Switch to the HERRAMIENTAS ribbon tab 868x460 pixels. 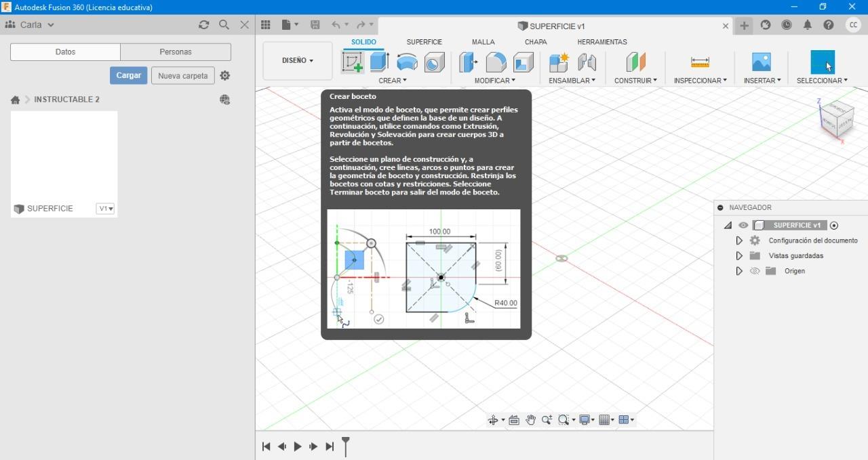pos(602,42)
